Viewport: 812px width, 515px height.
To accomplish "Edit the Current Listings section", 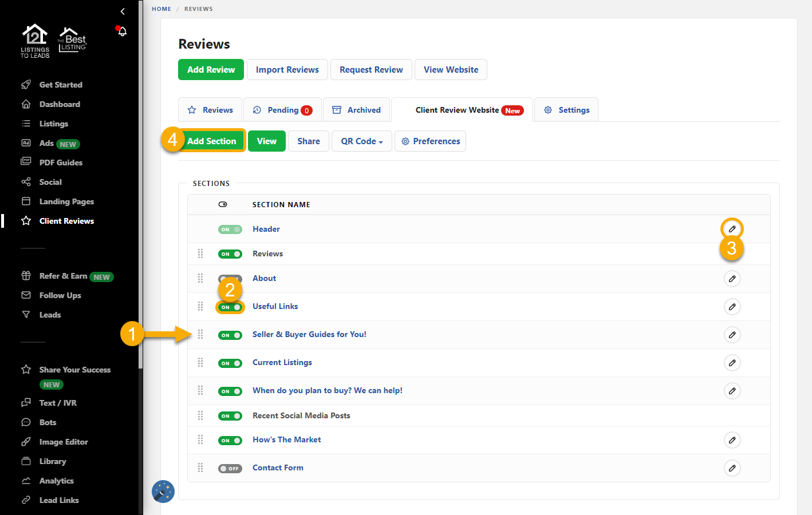I will (732, 362).
